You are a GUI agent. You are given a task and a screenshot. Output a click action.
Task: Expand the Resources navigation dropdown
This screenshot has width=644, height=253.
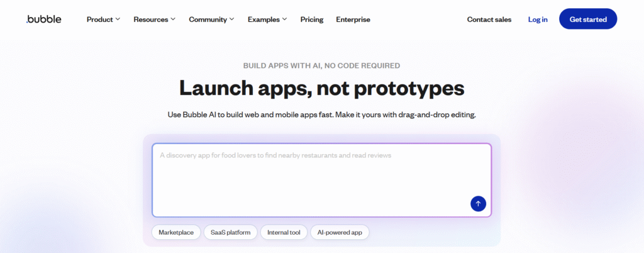tap(154, 20)
